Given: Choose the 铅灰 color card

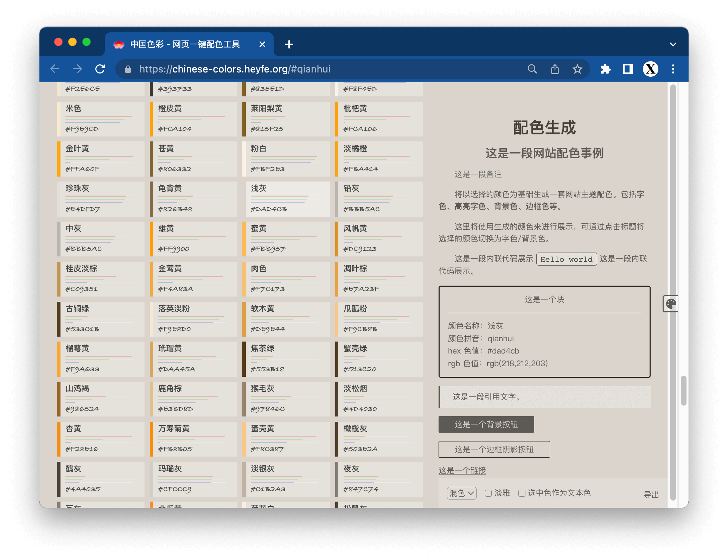Looking at the screenshot, I should [379, 199].
